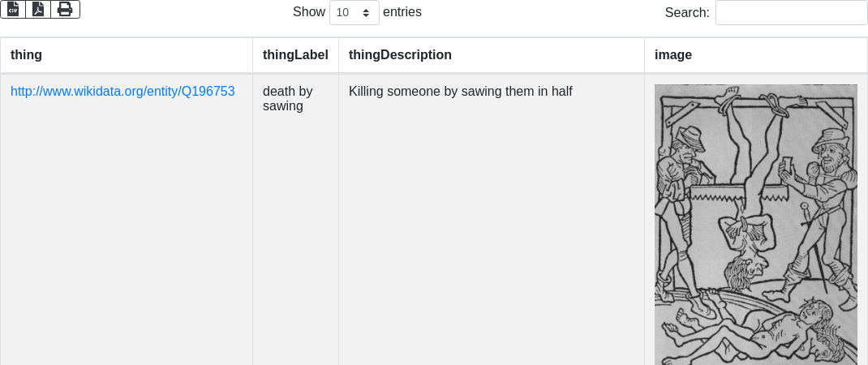This screenshot has width=868, height=365.
Task: Export the table as CSV
Action: coord(13,9)
